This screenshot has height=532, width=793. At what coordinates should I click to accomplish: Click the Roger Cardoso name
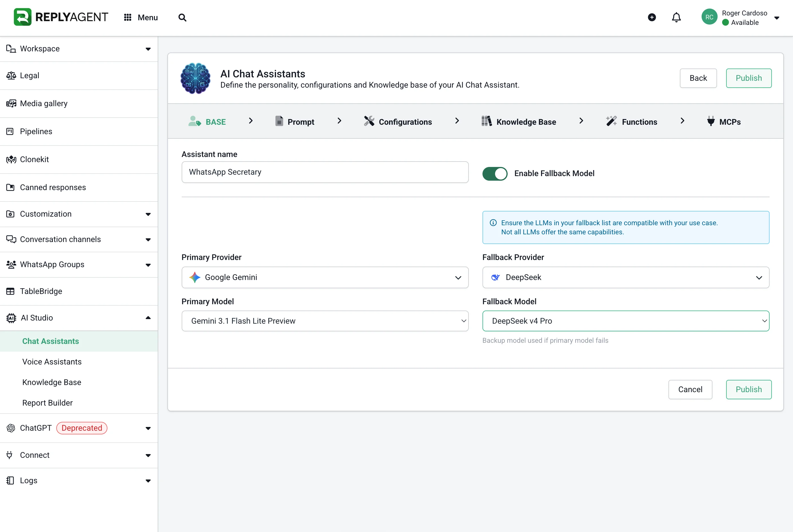[x=744, y=13]
